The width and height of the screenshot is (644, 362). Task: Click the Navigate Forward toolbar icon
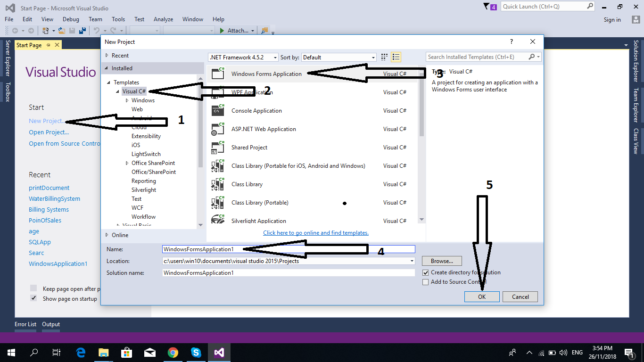[31, 31]
